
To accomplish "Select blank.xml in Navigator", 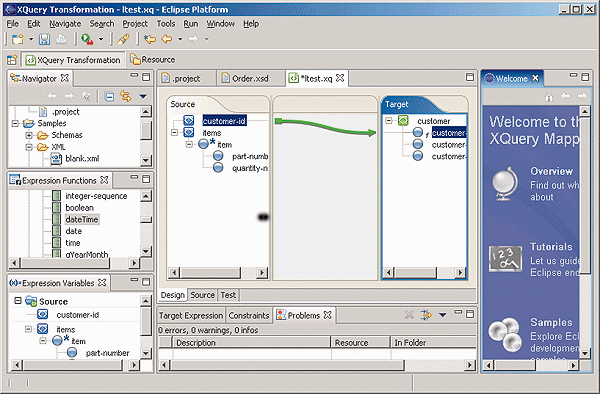I will 82,158.
